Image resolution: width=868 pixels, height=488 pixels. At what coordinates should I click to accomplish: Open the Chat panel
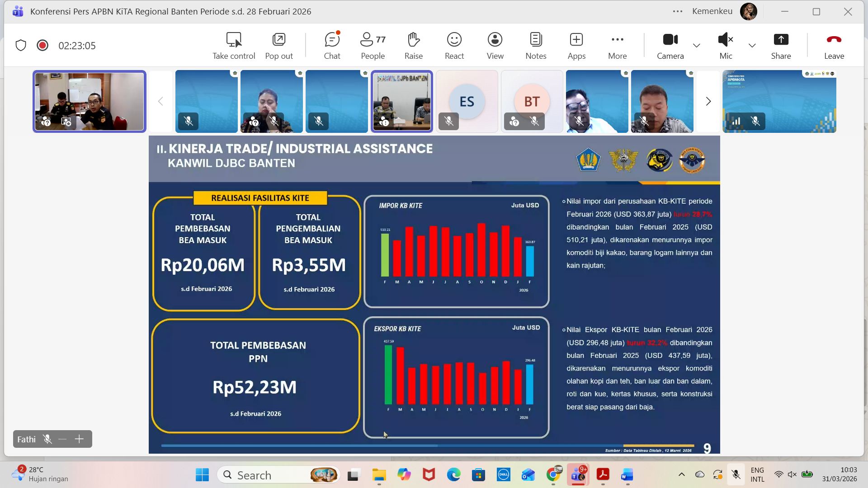[x=332, y=46]
